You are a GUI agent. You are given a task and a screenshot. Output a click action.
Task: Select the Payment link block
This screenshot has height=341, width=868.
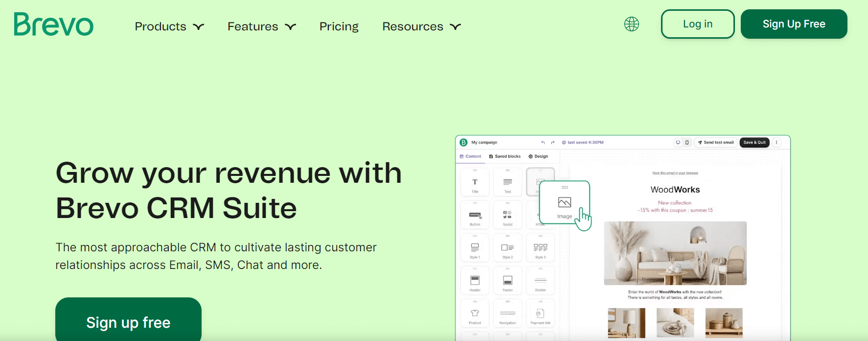540,314
